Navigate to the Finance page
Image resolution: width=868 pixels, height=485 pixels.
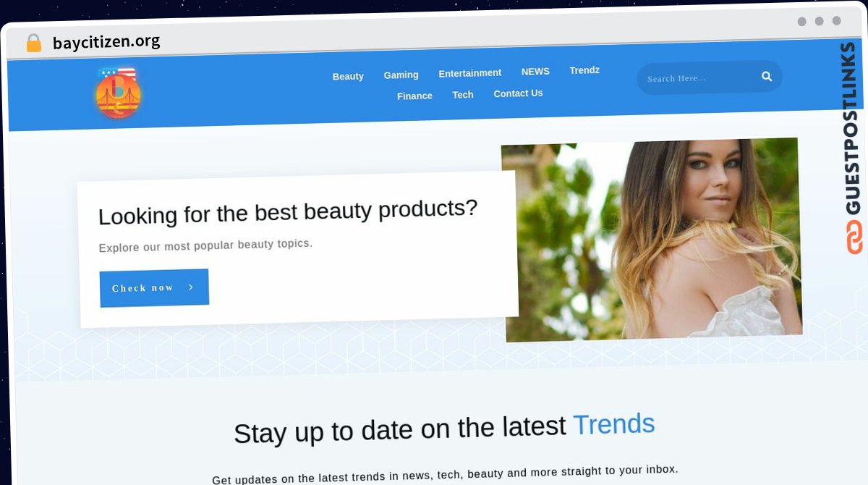pos(414,96)
